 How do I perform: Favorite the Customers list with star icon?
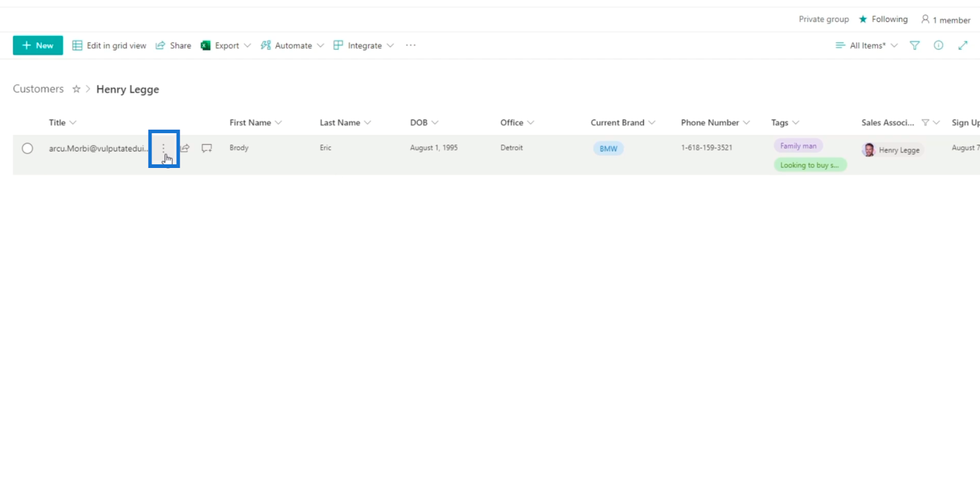coord(77,89)
